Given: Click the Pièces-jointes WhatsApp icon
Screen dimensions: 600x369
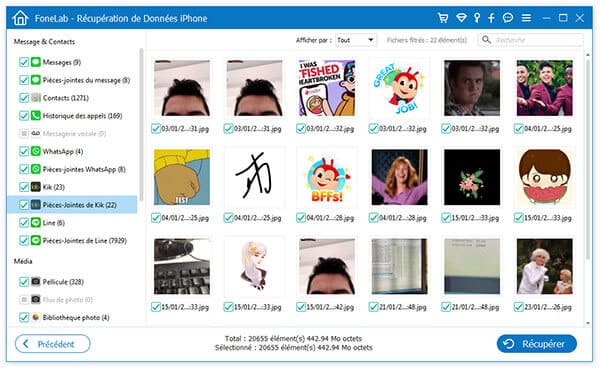Looking at the screenshot, I should 36,169.
